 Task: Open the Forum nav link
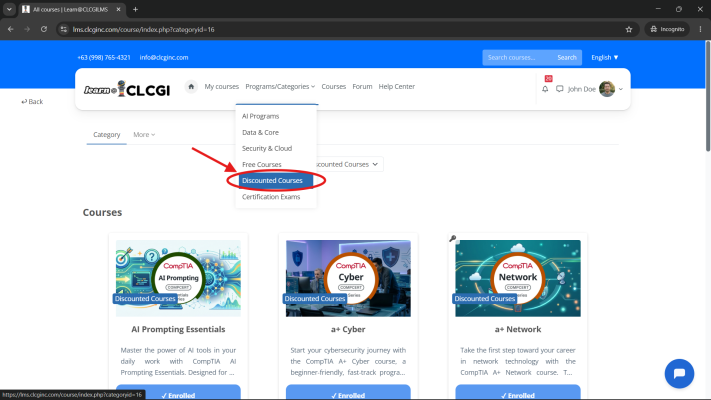362,87
